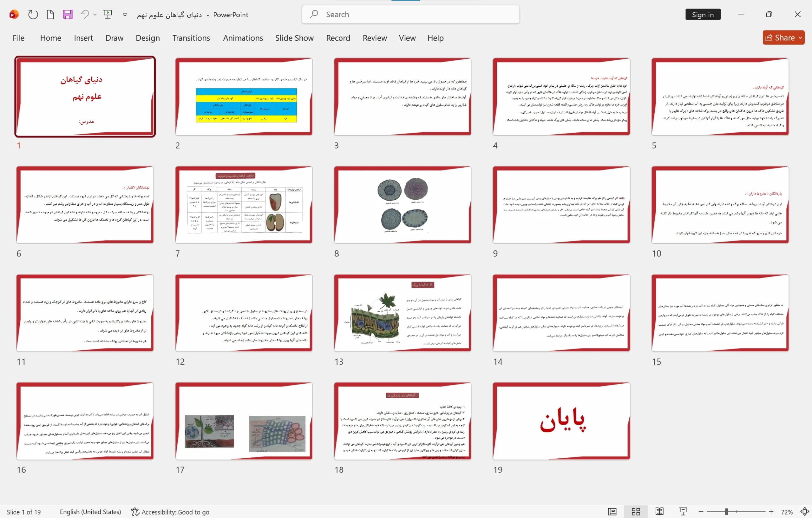Viewport: 812px width, 518px height.
Task: Expand the Share dropdown chevron
Action: [800, 38]
